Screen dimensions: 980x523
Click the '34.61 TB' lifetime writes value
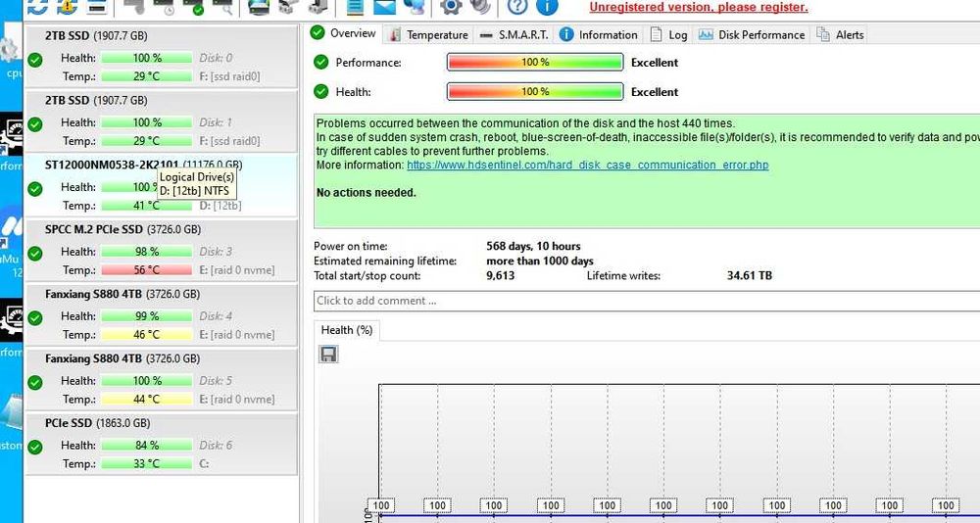[x=750, y=275]
